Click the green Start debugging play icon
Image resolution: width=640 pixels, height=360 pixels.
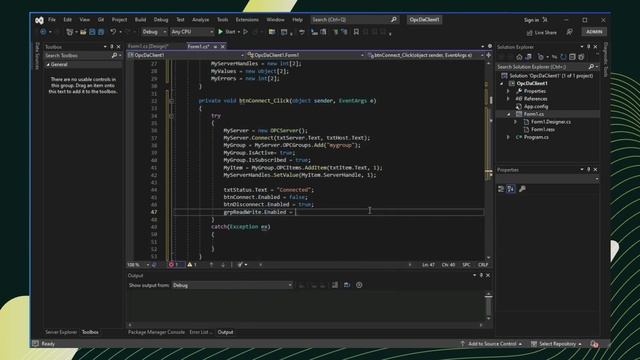pyautogui.click(x=220, y=32)
